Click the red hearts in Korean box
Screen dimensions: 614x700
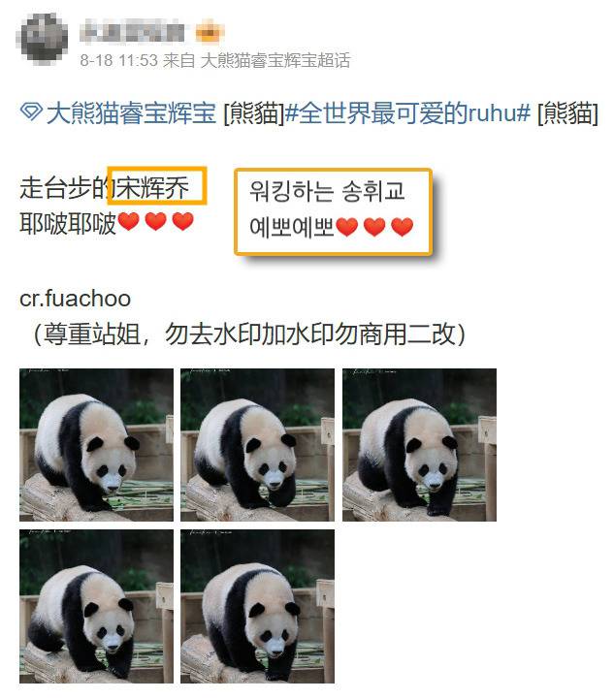pyautogui.click(x=374, y=227)
